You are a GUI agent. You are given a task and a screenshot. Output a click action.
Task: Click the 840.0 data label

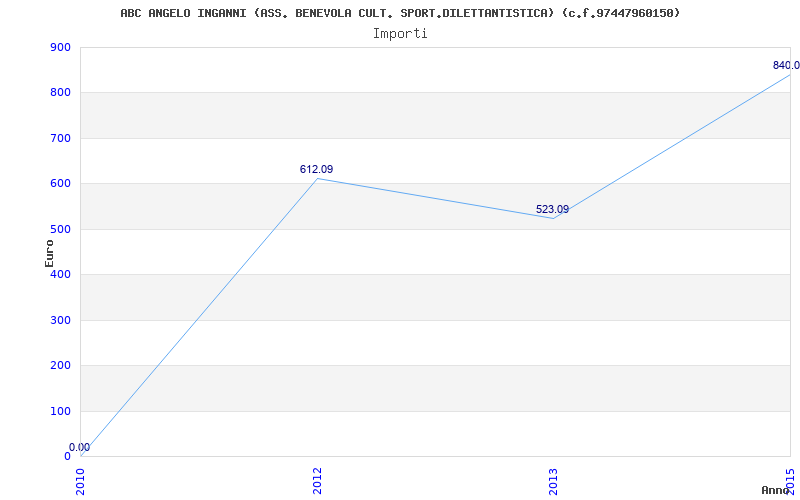[x=786, y=65]
